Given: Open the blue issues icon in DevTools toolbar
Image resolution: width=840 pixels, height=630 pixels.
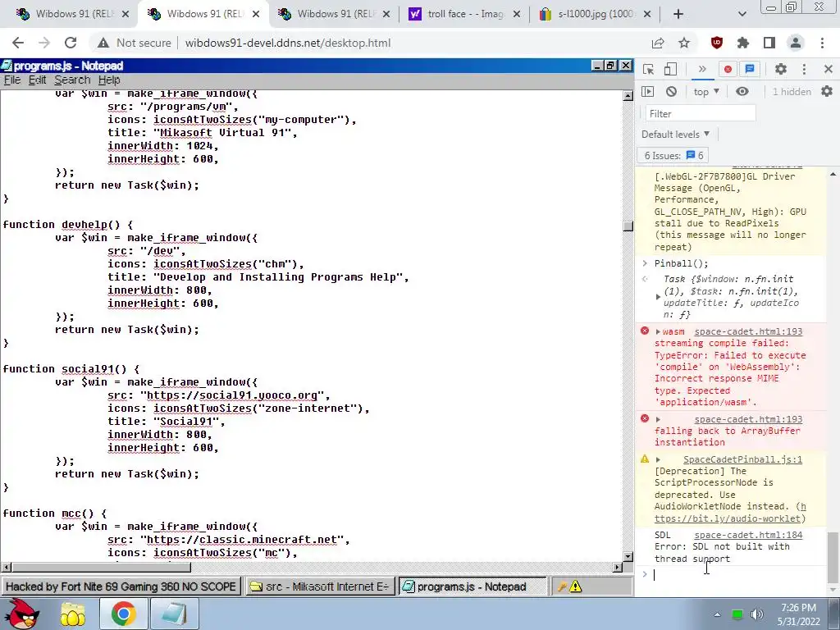Looking at the screenshot, I should tap(750, 69).
